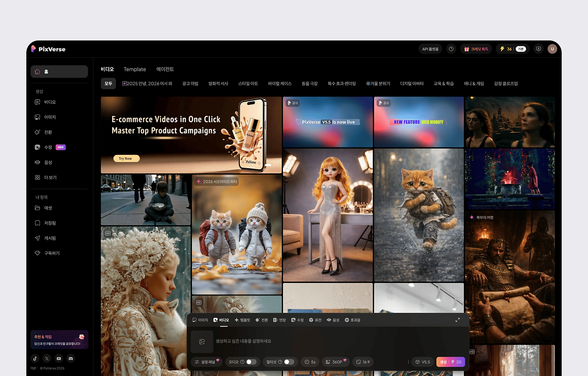Switch to 템플릿 mode in prompt panel
Viewport: 588px width, 376px height.
(243, 320)
